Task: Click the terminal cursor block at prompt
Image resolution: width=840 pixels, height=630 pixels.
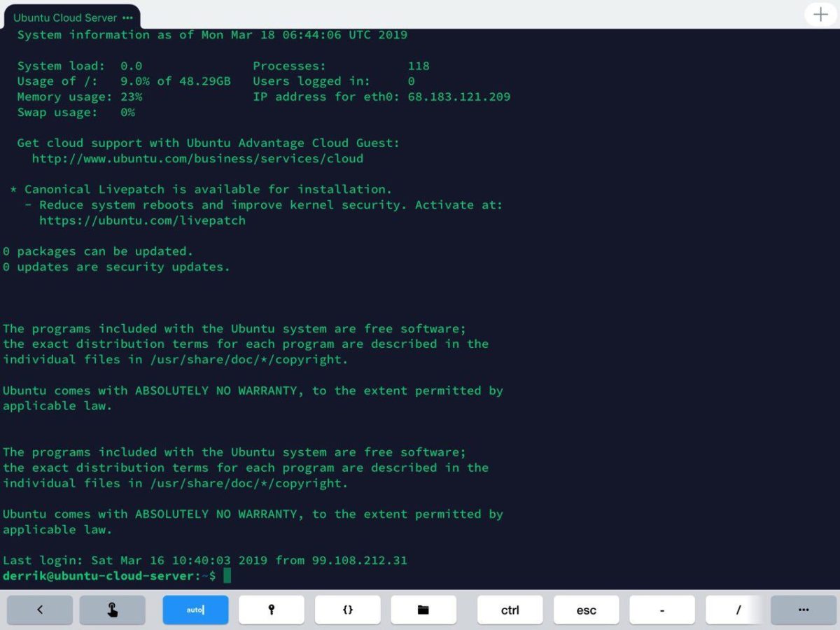Action: tap(227, 575)
